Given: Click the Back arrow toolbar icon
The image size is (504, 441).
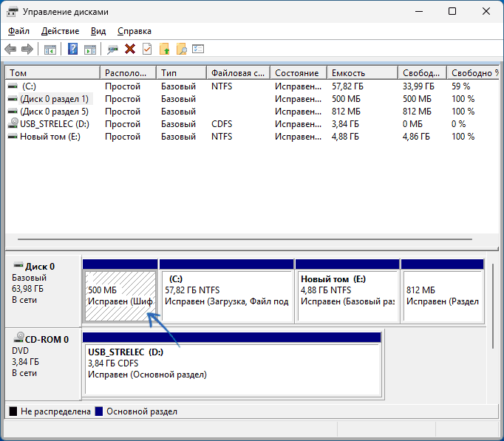Looking at the screenshot, I should point(10,49).
